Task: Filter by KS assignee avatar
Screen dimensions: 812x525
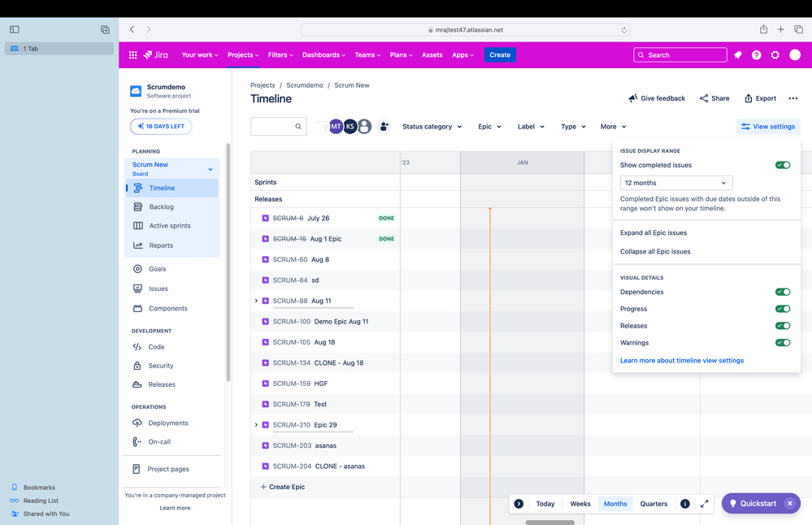Action: (350, 126)
